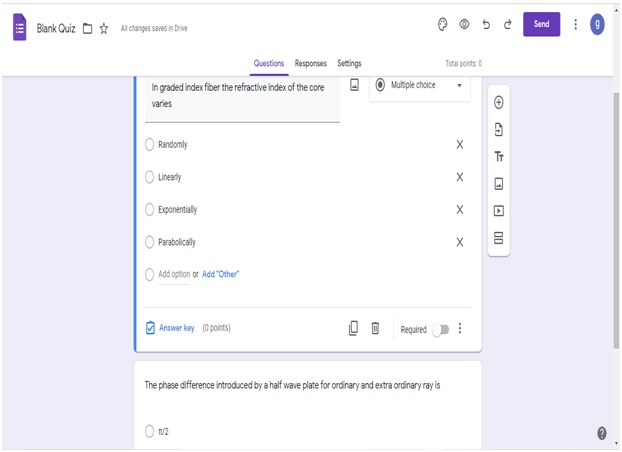
Task: Open question more options three-dot menu
Action: click(x=460, y=328)
